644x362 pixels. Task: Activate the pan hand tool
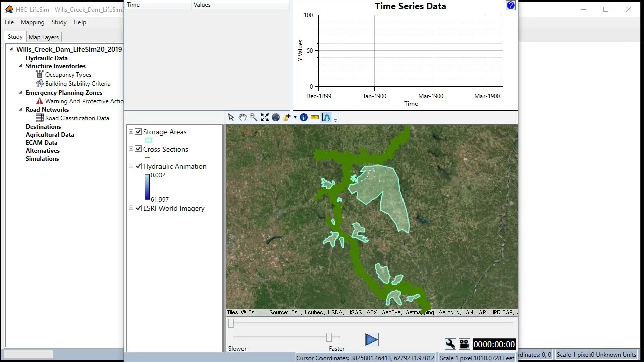click(x=243, y=117)
